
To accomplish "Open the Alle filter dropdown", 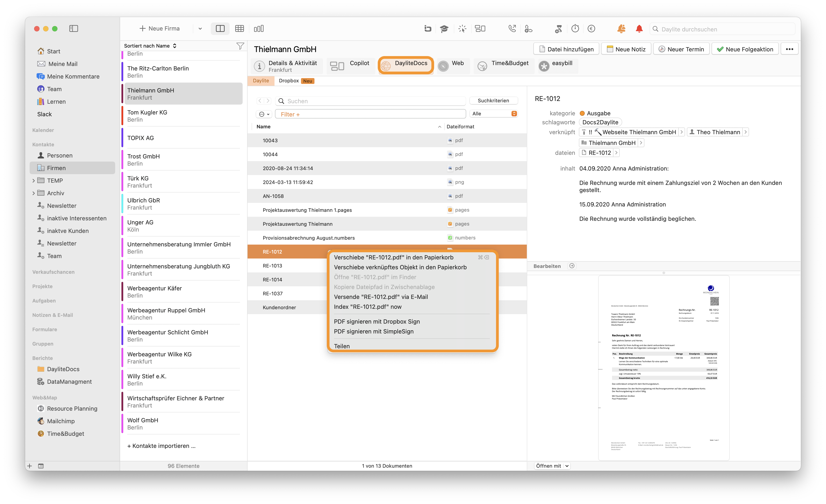I will point(494,114).
